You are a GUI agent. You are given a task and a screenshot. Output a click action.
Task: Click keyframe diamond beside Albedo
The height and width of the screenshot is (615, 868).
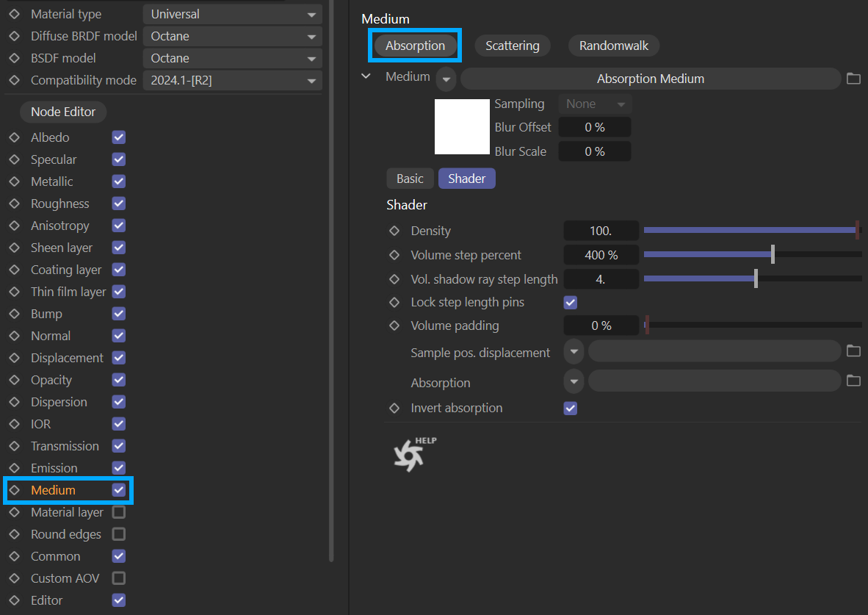click(x=14, y=137)
